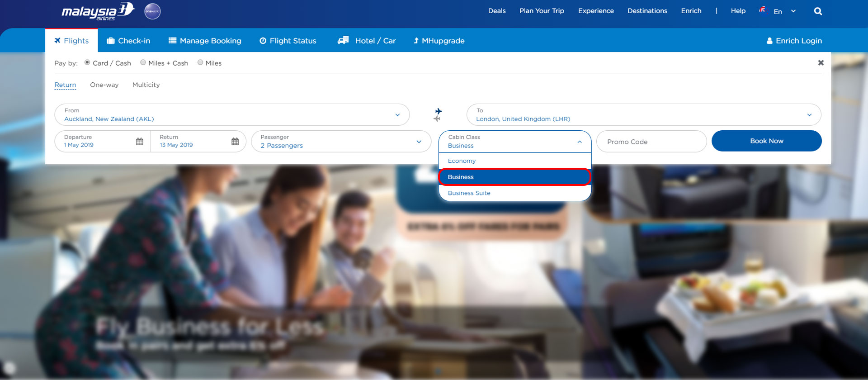Open the Departure date calendar icon
The image size is (868, 380).
(140, 142)
